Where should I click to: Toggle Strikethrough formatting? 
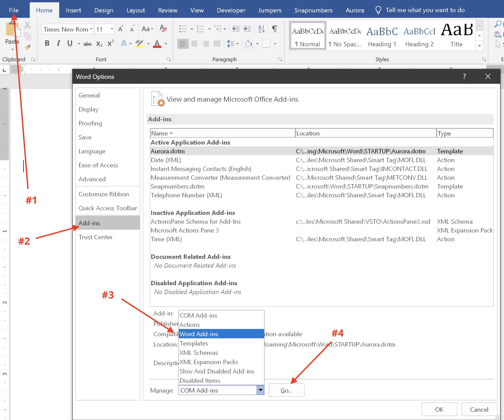coord(88,44)
